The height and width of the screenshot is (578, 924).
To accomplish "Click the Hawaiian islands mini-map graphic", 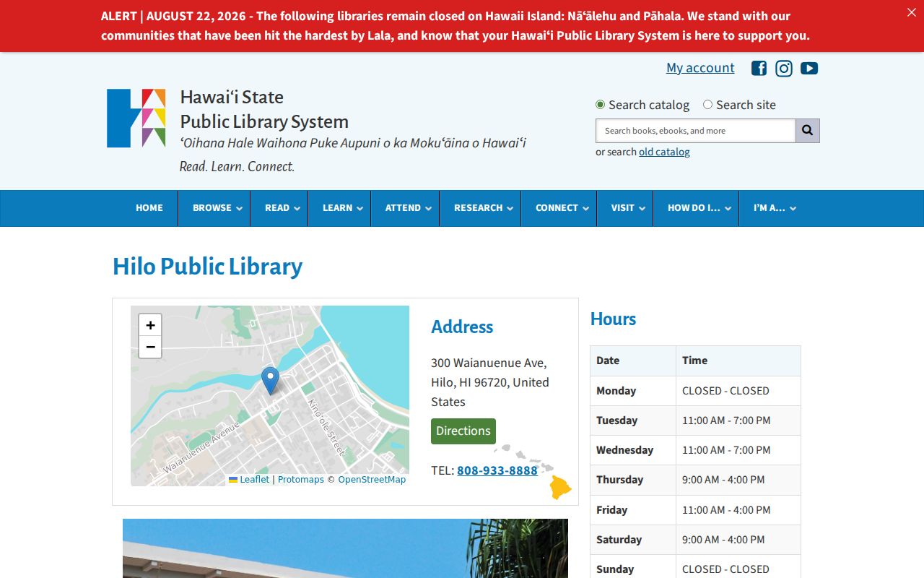I will click(x=533, y=472).
